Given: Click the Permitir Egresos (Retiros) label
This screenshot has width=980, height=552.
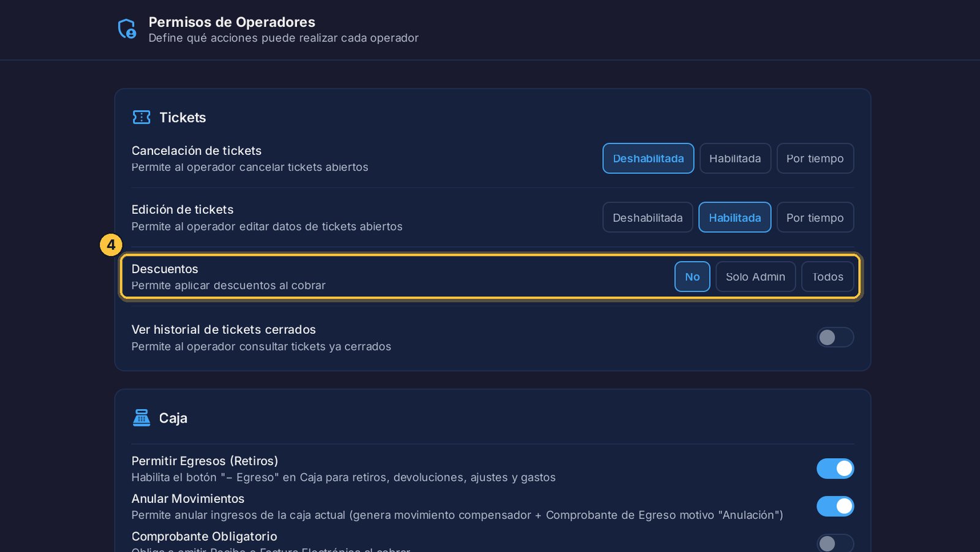Looking at the screenshot, I should click(205, 461).
